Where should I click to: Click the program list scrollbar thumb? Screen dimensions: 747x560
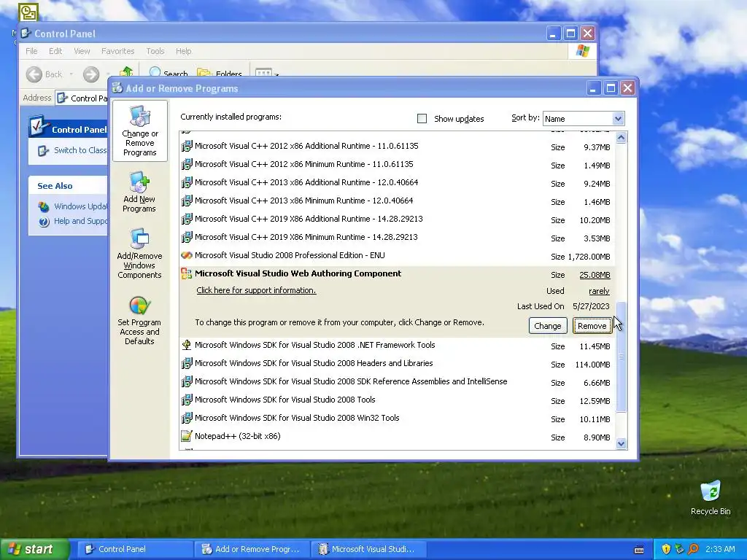coord(621,357)
